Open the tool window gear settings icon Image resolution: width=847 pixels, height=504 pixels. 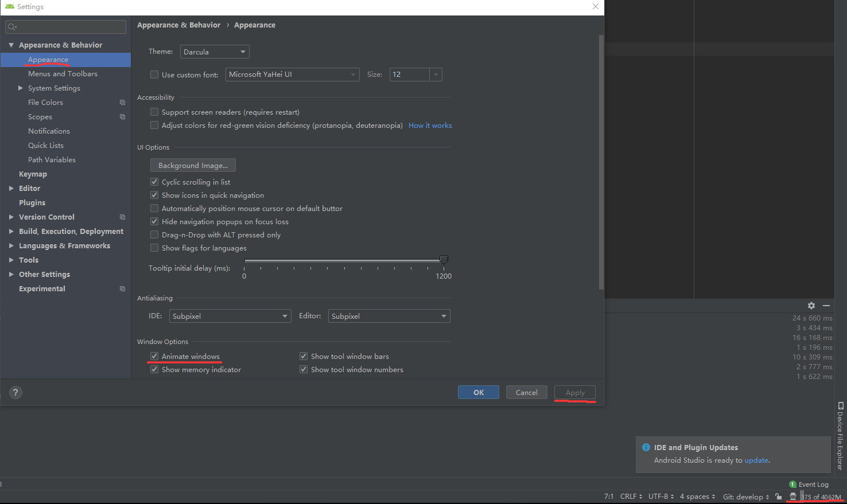point(811,306)
